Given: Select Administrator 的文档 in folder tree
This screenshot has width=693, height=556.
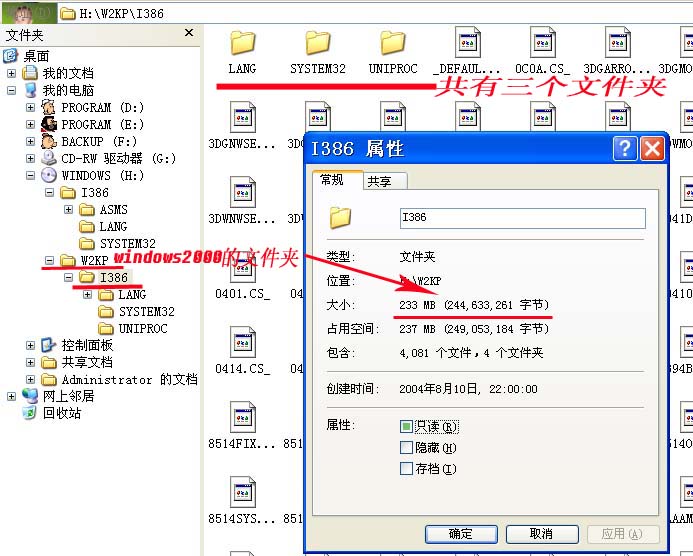Looking at the screenshot, I should [x=129, y=379].
